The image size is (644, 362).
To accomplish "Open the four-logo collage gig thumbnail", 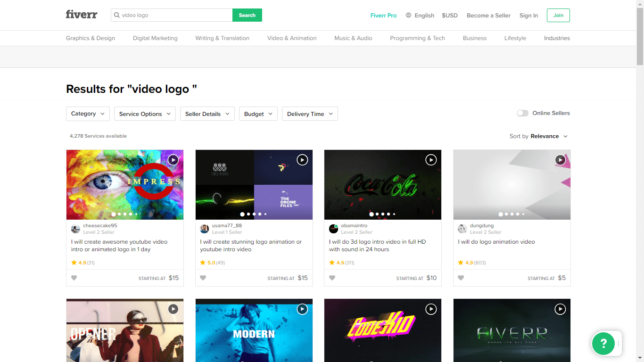I will coord(254,185).
